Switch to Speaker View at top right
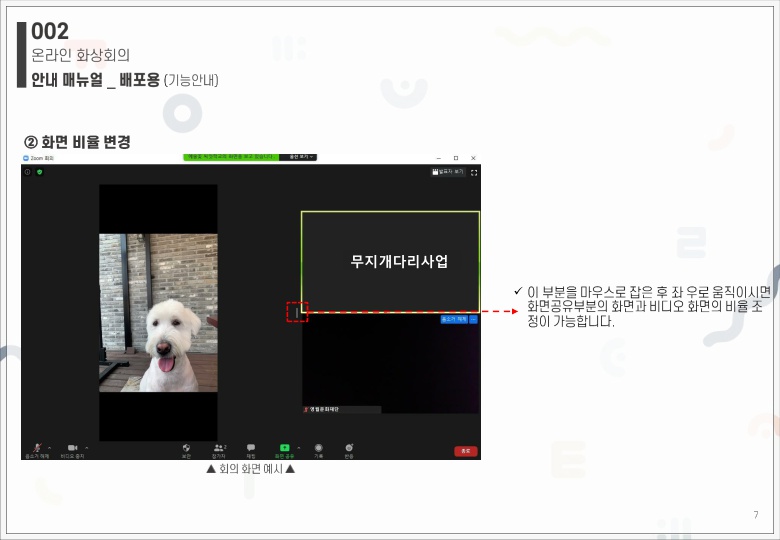 448,172
